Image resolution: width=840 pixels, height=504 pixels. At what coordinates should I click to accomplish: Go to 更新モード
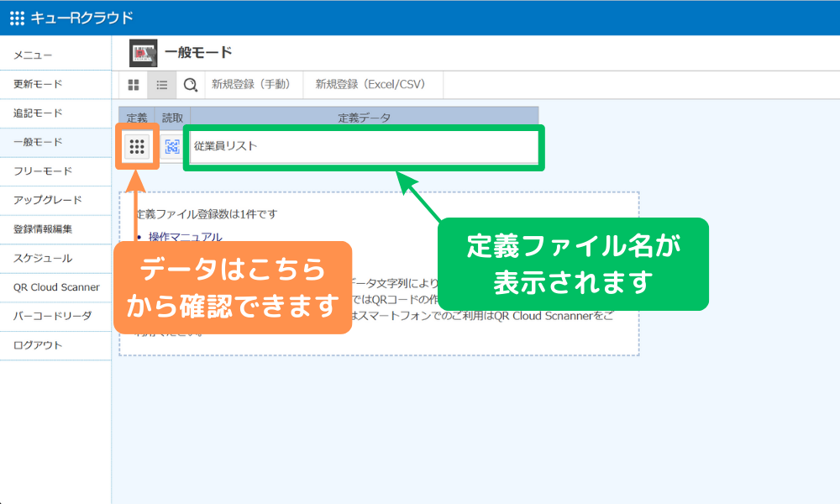tap(55, 84)
